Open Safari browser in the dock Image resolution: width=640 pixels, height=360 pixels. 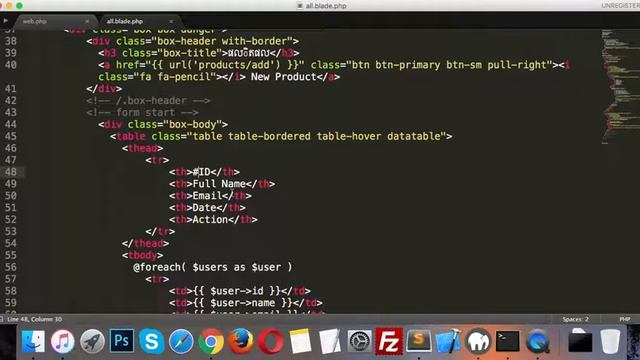pyautogui.click(x=181, y=341)
